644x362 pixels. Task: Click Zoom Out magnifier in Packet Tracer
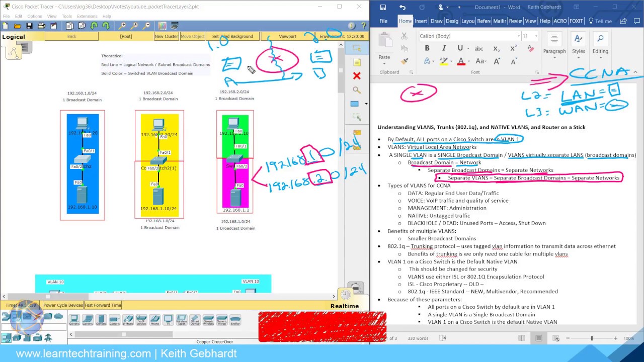pyautogui.click(x=146, y=26)
